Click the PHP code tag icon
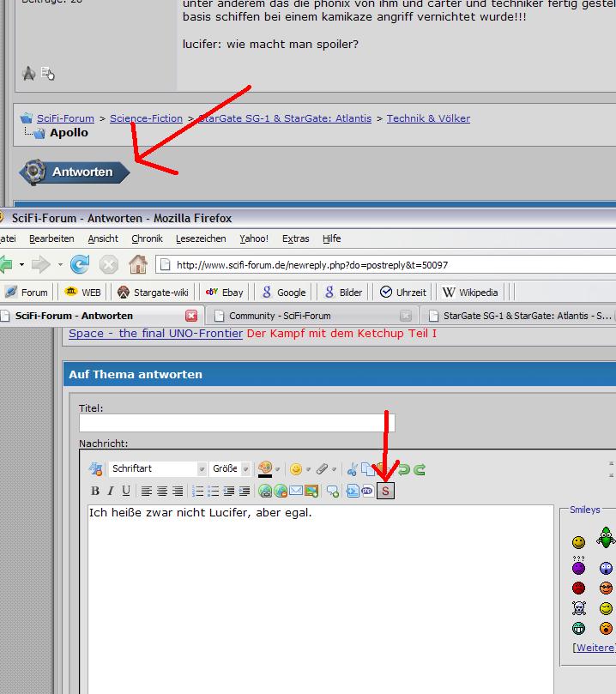616x694 pixels. coord(367,492)
